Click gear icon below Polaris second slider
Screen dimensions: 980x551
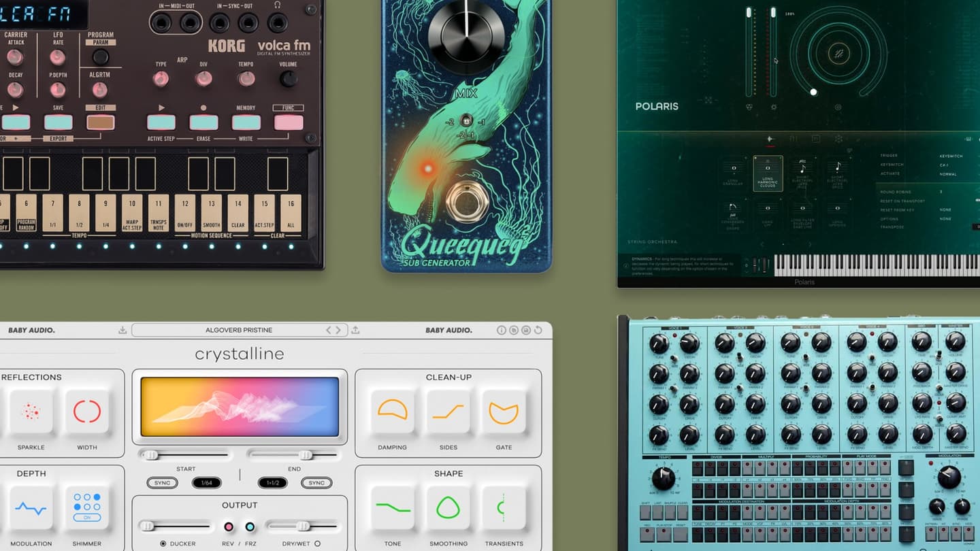(x=774, y=107)
